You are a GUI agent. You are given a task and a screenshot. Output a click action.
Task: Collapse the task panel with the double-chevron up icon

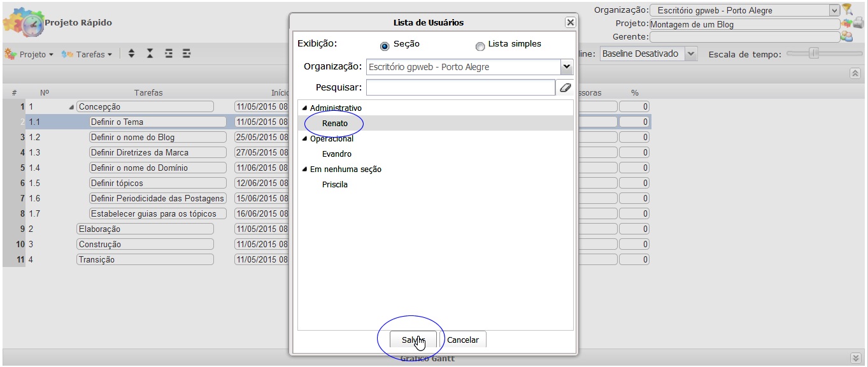point(855,73)
